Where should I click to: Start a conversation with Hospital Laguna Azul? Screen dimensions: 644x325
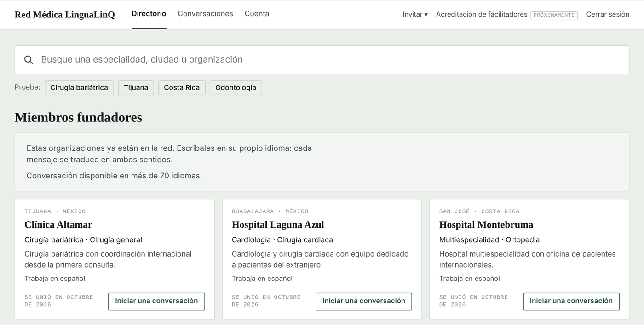[x=364, y=301]
